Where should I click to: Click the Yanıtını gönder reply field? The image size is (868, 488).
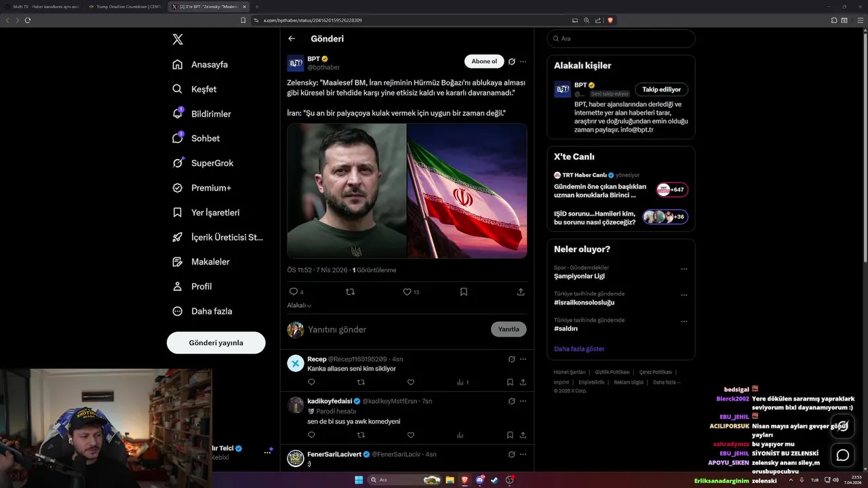[397, 329]
